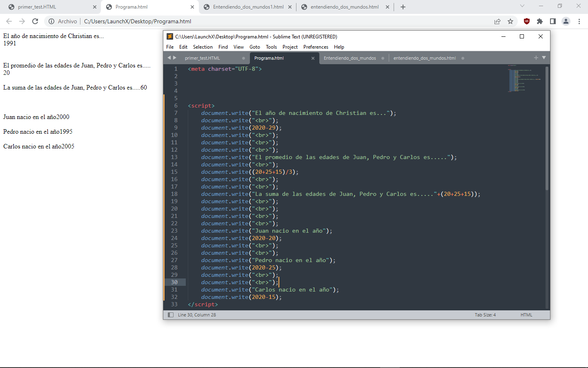
Task: Click the Sublime vertical scrollbar handle
Action: [547, 128]
